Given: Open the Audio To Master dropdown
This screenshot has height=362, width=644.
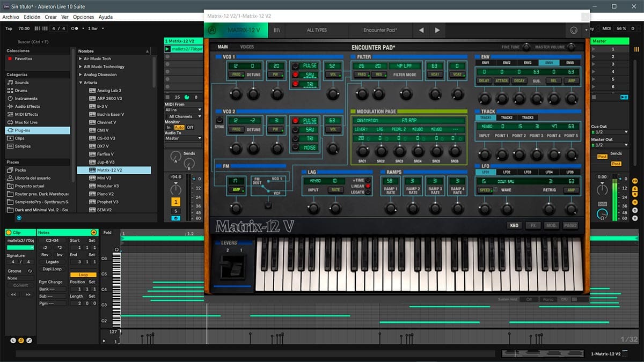Looking at the screenshot, I should pos(183,138).
